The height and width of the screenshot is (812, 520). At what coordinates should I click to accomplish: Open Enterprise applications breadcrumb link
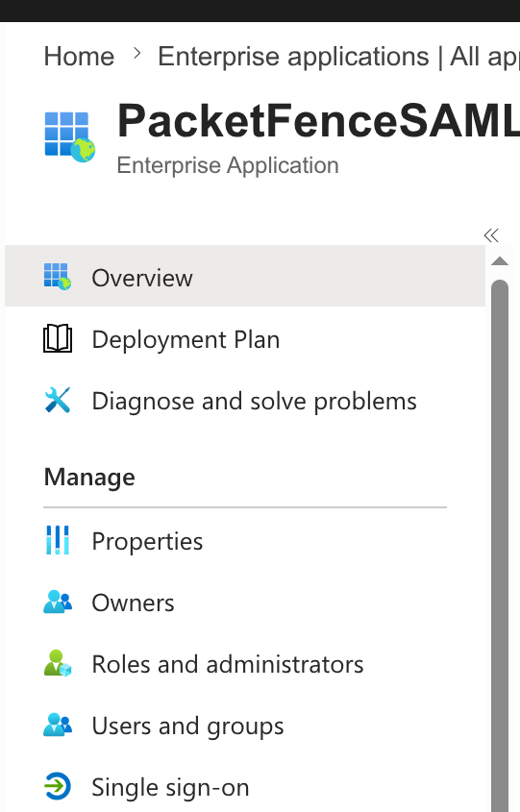[338, 57]
